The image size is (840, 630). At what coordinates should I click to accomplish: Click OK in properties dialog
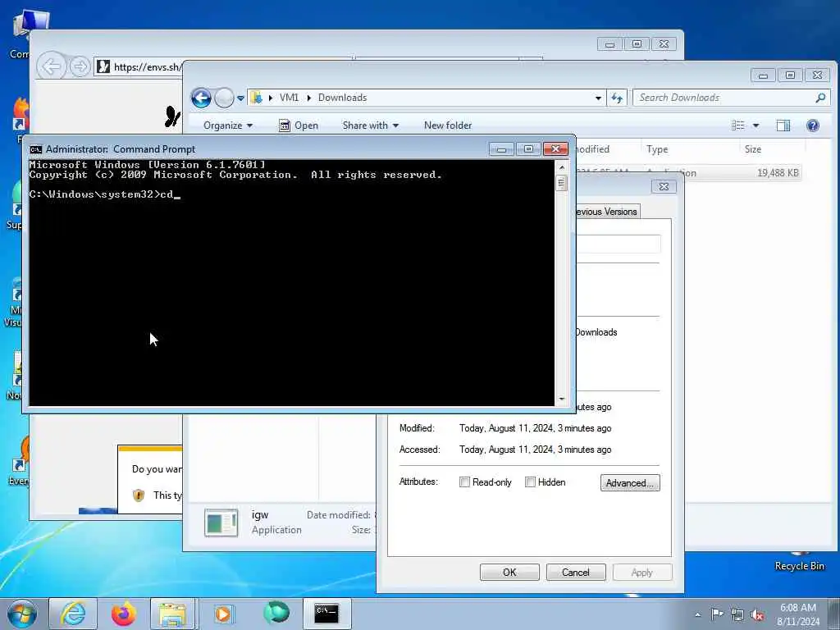509,572
